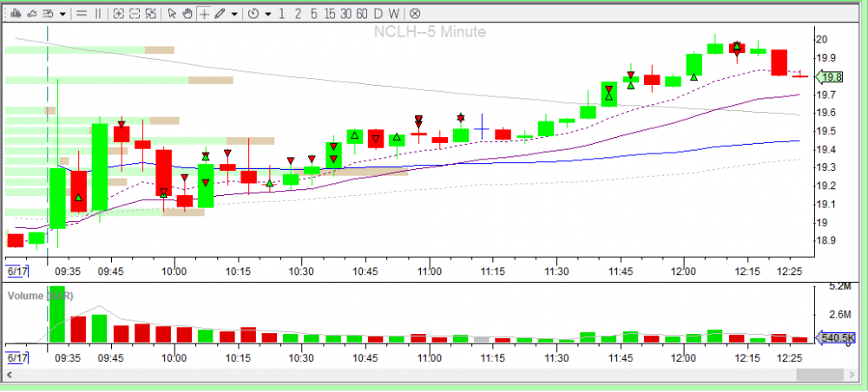
Task: Toggle the crosshair cursor mode
Action: 204,14
